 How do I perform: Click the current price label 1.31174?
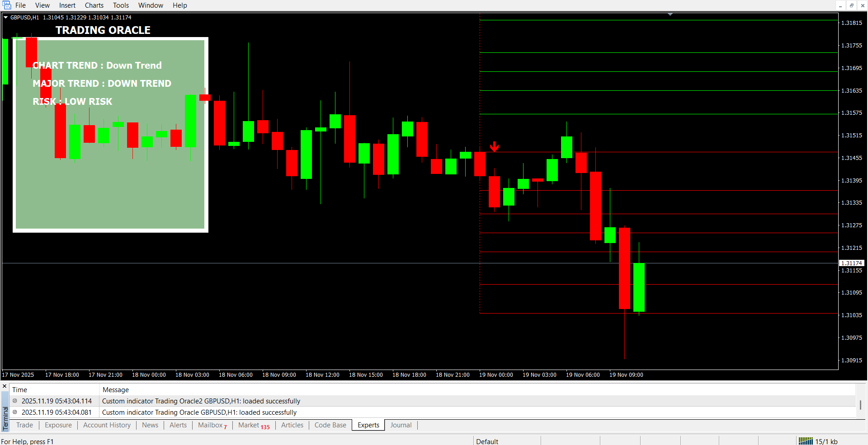(x=851, y=263)
